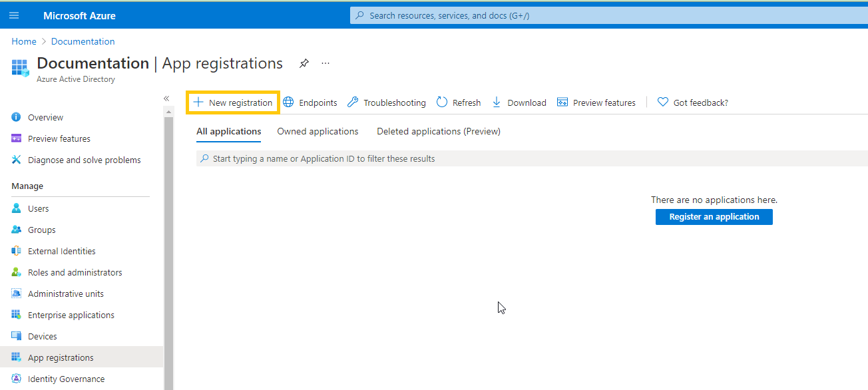Screen dimensions: 868x390
Task: Click the Diagnose and solve problems icon
Action: pos(17,160)
